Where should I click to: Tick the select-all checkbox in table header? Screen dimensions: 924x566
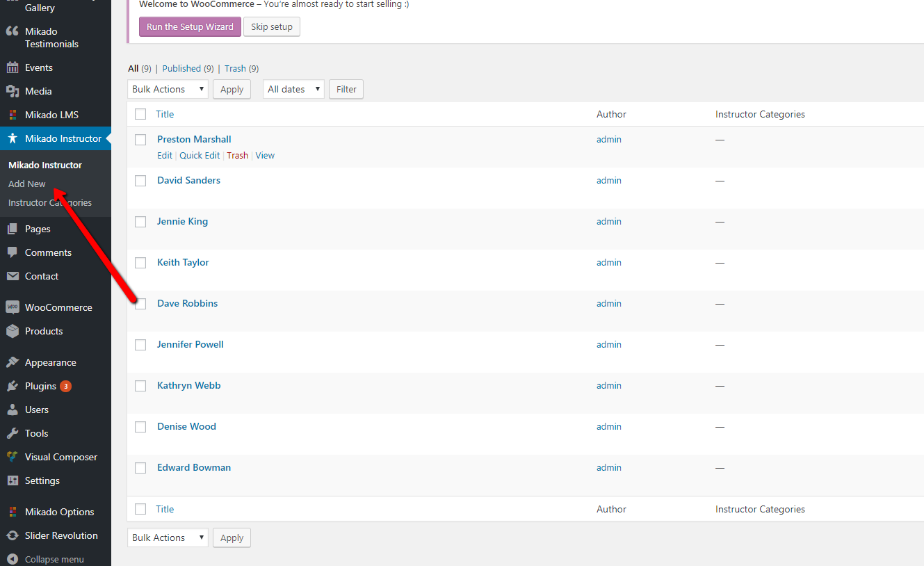pos(140,114)
